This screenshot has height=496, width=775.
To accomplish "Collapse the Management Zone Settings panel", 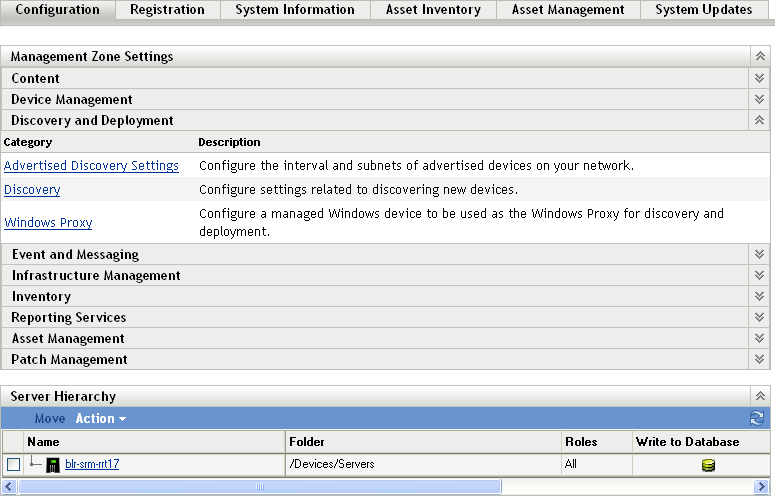I will pyautogui.click(x=760, y=58).
